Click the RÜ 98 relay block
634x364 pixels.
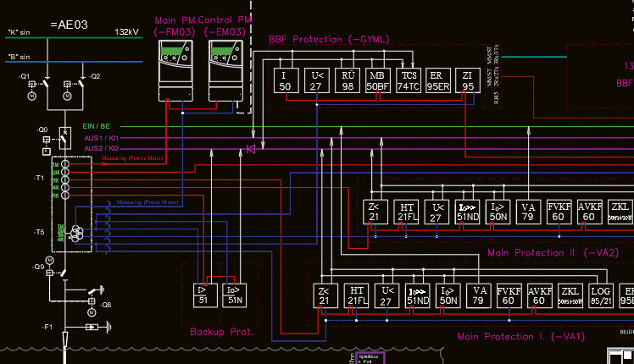(346, 81)
